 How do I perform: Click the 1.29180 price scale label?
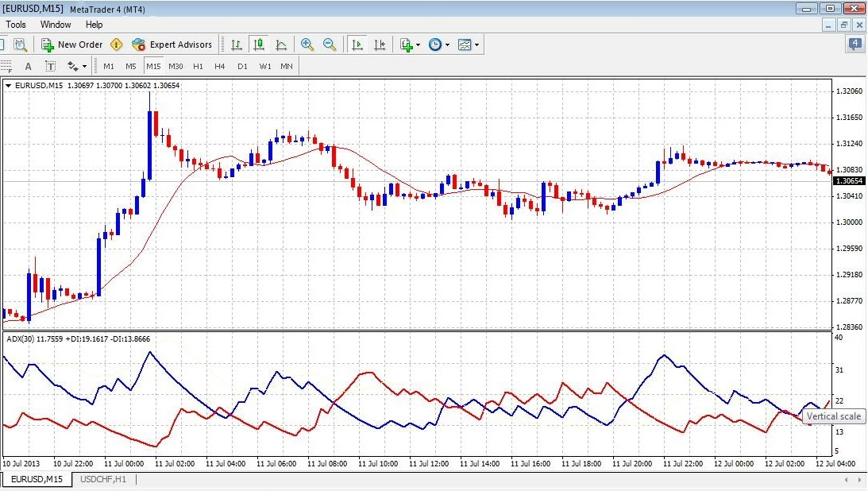pyautogui.click(x=849, y=275)
